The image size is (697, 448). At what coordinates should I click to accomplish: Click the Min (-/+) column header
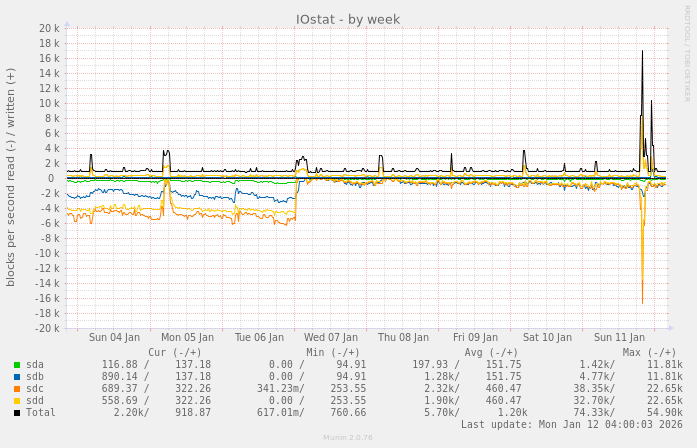coord(333,352)
